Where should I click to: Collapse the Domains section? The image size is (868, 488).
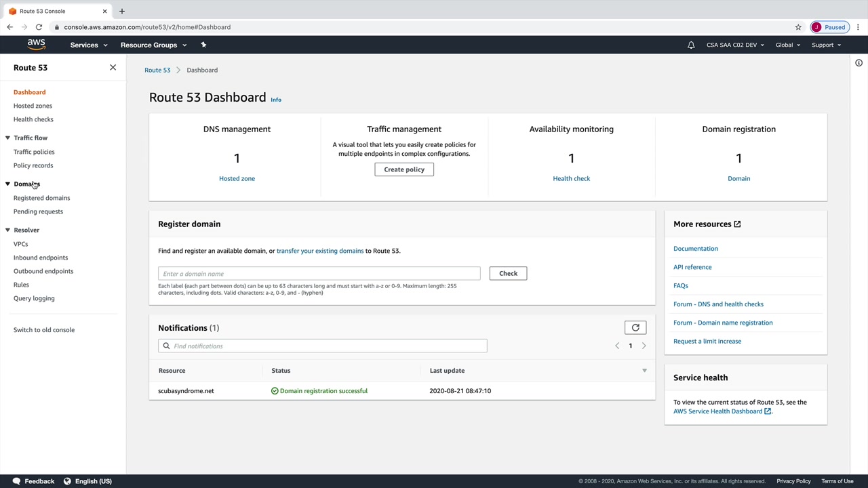tap(7, 184)
